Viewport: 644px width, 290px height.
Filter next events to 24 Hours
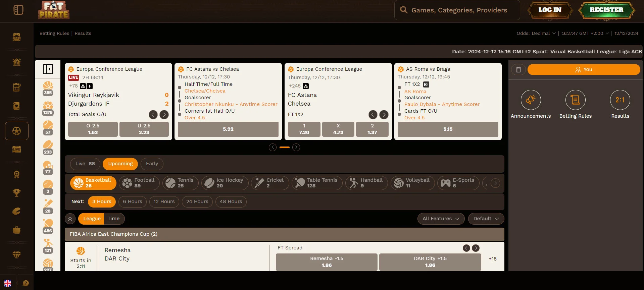(197, 201)
